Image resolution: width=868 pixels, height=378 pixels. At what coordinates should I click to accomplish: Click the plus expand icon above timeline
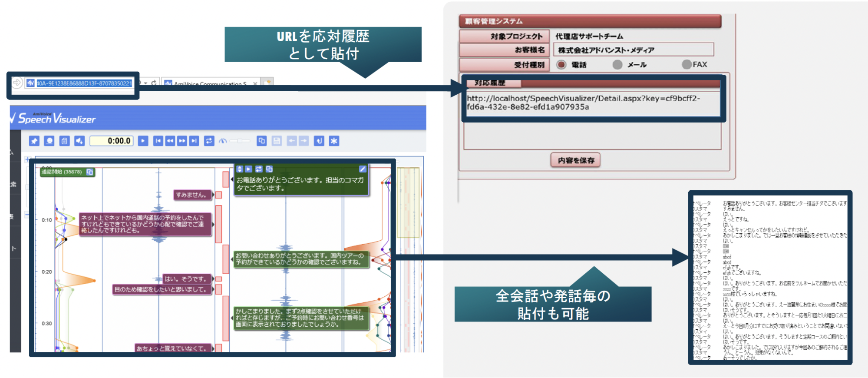click(x=28, y=159)
